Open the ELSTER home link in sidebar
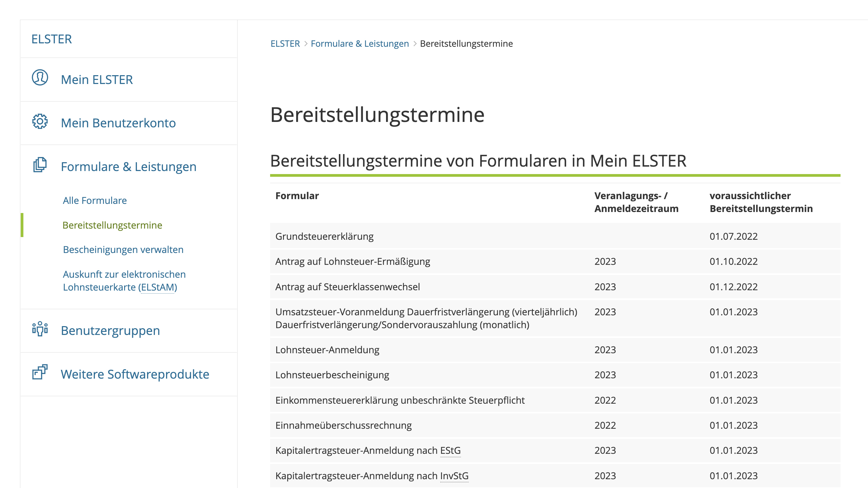Image resolution: width=868 pixels, height=488 pixels. (x=52, y=39)
